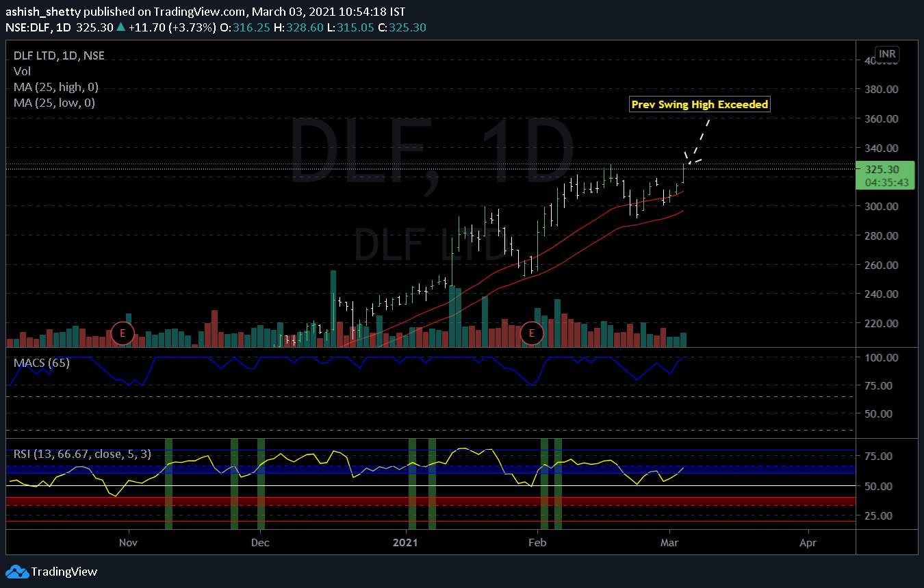Click the Nov earnings E marker

[123, 333]
